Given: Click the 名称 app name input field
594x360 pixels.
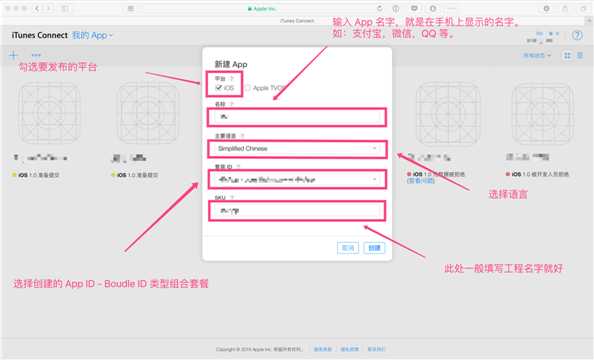Looking at the screenshot, I should pos(297,117).
